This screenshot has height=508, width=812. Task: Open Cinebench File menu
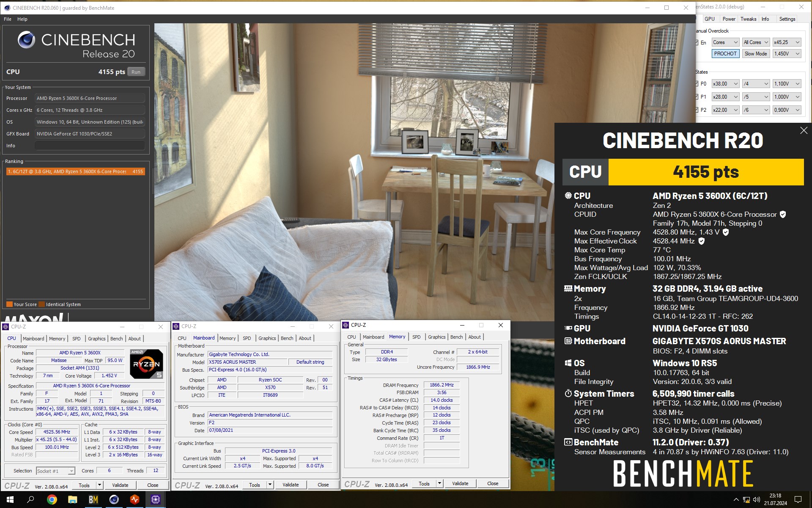pos(8,19)
